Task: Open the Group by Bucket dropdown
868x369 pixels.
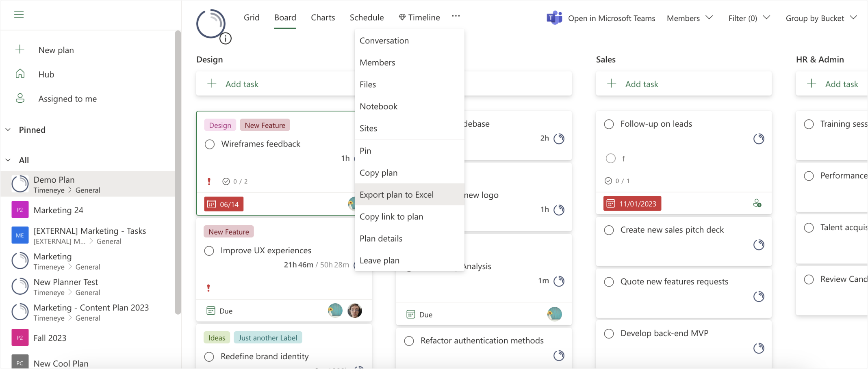Action: [821, 18]
